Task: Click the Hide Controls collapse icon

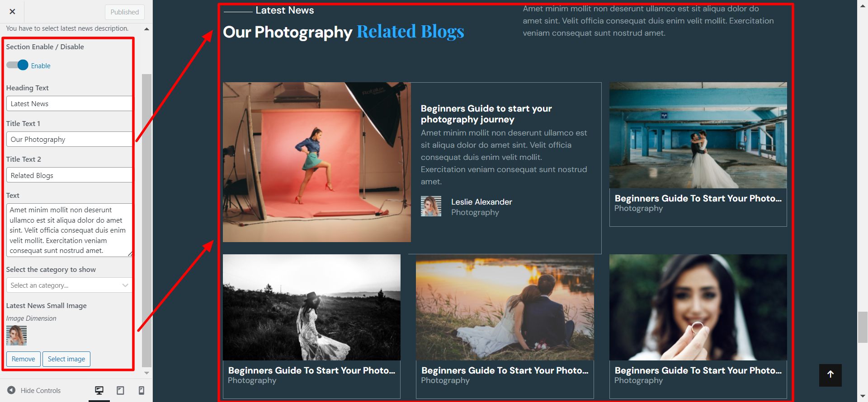Action: [x=11, y=390]
